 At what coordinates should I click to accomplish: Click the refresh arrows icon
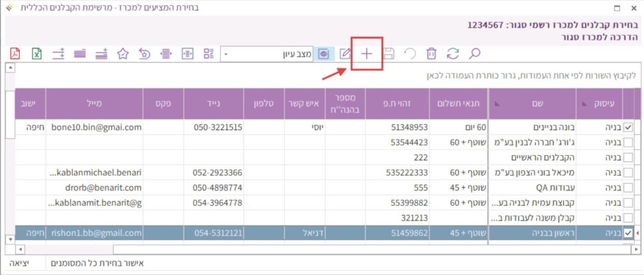[x=453, y=54]
